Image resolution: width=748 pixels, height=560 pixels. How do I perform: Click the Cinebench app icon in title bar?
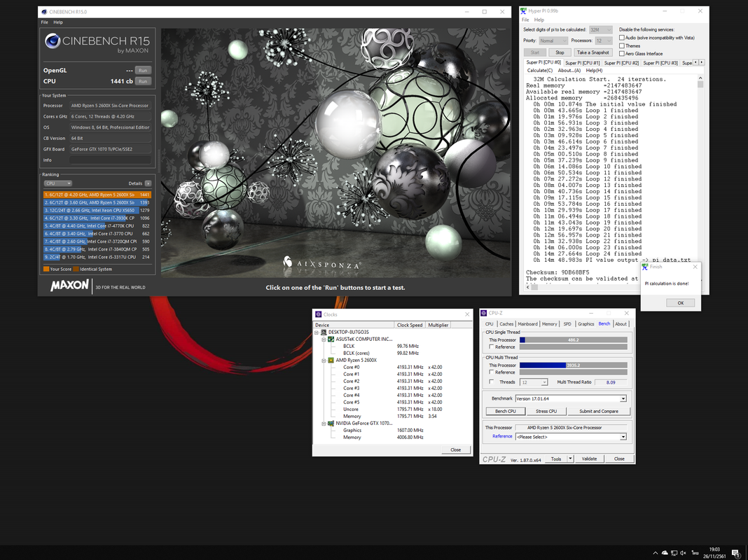[x=44, y=12]
